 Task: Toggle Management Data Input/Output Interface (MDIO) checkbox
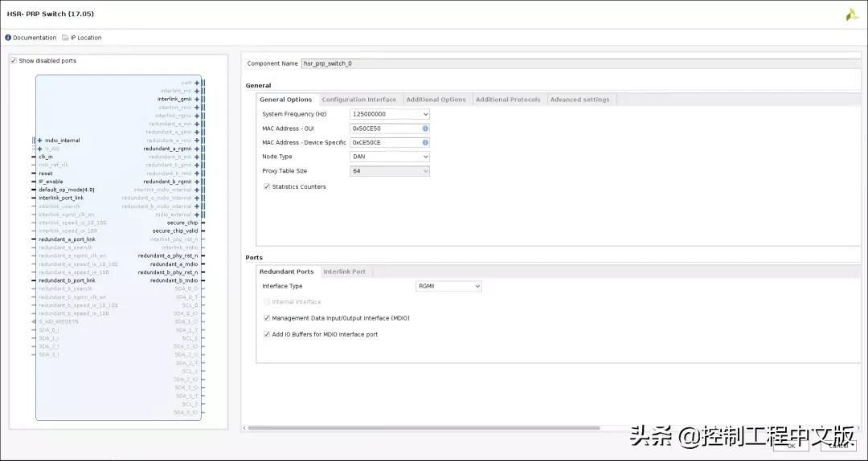point(267,318)
